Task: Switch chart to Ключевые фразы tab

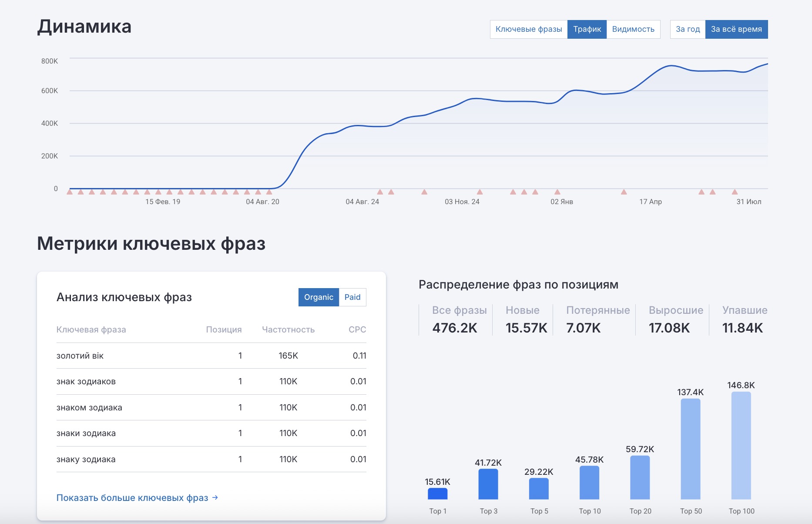Action: coord(528,29)
